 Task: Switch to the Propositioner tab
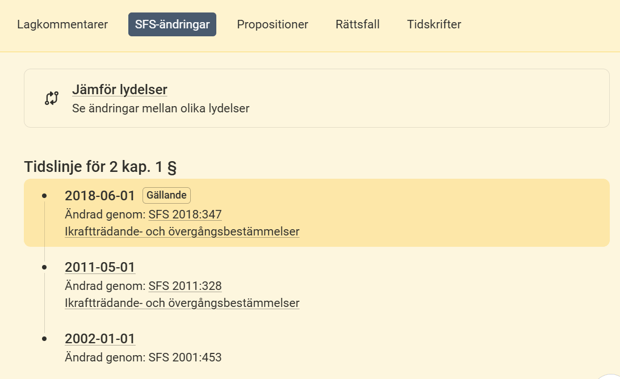coord(272,24)
